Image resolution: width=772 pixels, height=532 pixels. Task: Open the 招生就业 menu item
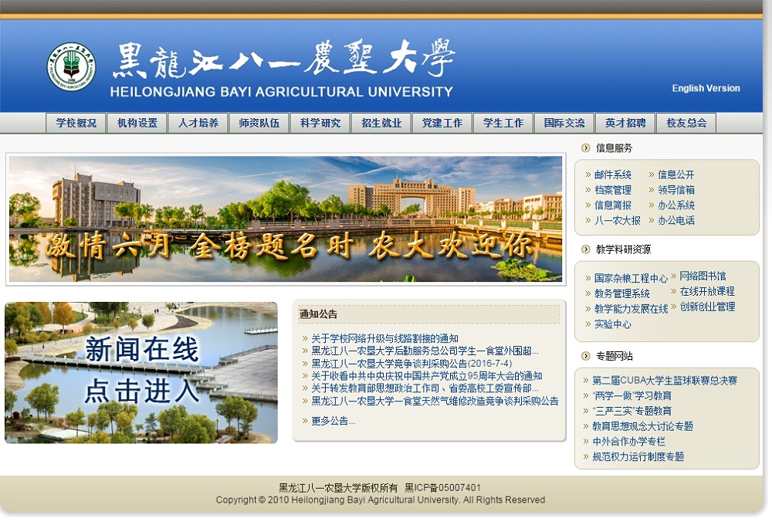tap(381, 123)
